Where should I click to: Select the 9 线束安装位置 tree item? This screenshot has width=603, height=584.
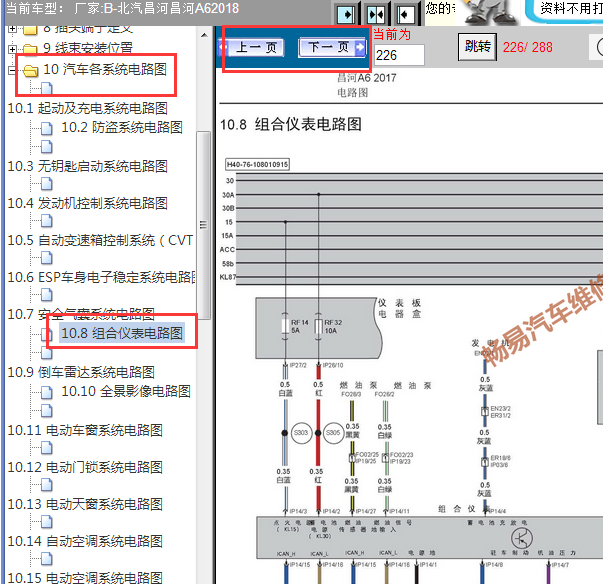[x=88, y=48]
